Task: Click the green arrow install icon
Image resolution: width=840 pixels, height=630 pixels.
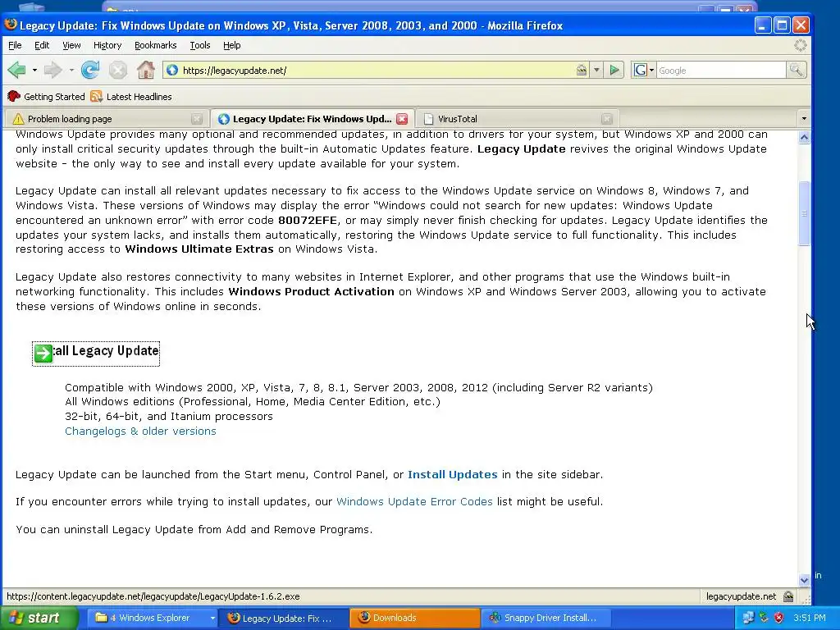Action: click(x=43, y=353)
